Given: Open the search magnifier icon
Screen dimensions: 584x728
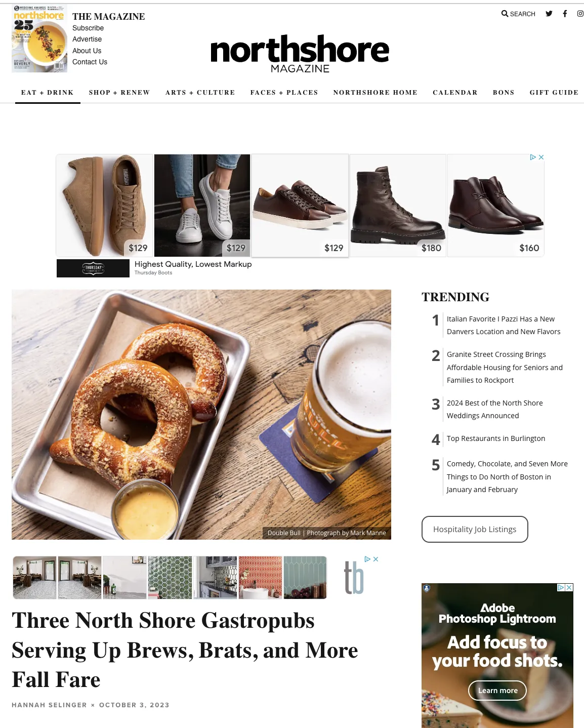Looking at the screenshot, I should tap(505, 14).
